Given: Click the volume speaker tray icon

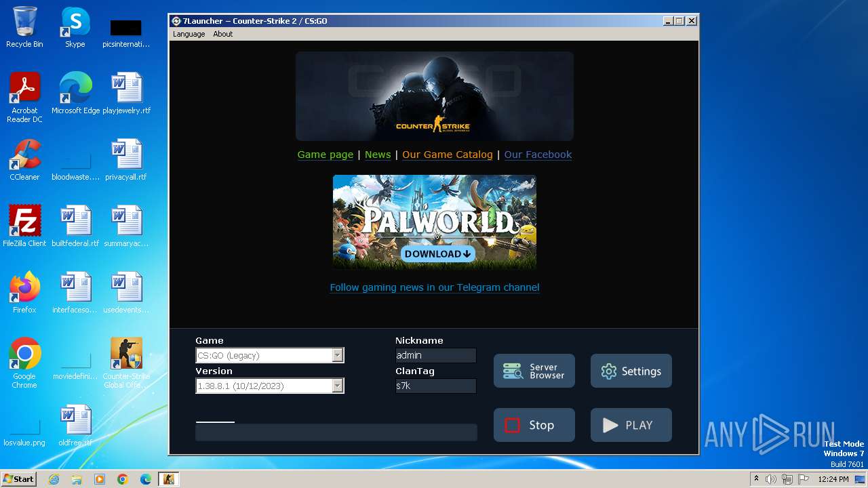Looking at the screenshot, I should pyautogui.click(x=771, y=479).
